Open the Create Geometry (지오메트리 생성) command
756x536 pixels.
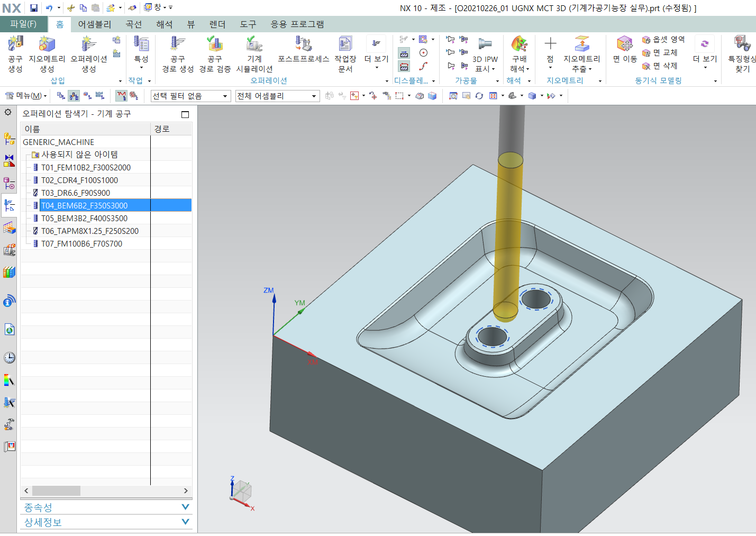point(47,54)
